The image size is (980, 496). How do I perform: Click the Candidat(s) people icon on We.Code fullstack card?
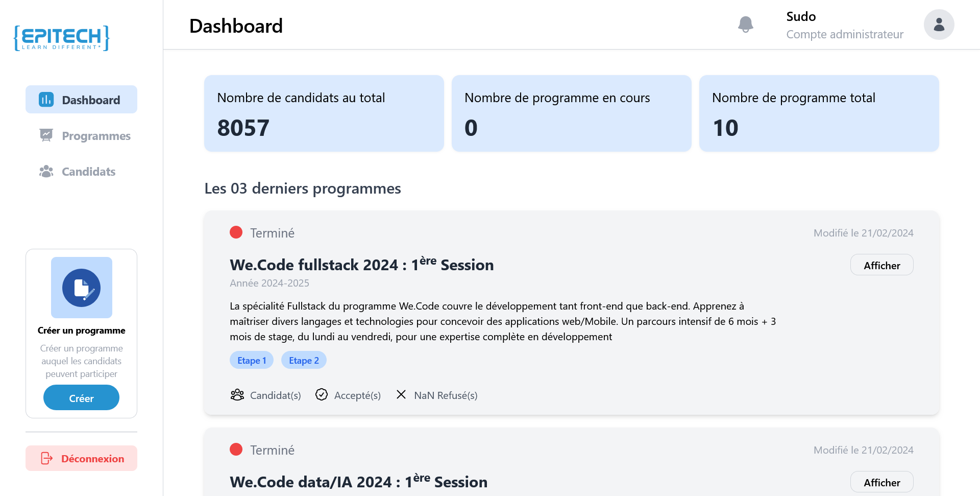click(237, 395)
